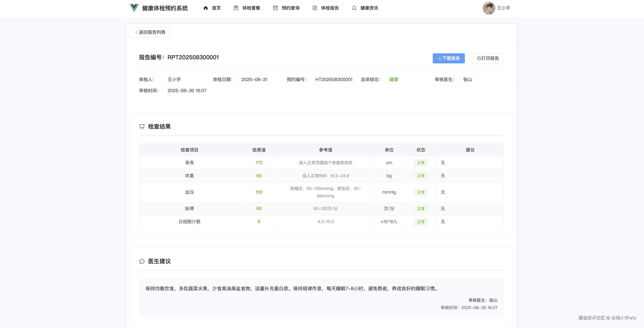Click the monitor icon next to 检查结果
The image size is (644, 328).
click(142, 126)
